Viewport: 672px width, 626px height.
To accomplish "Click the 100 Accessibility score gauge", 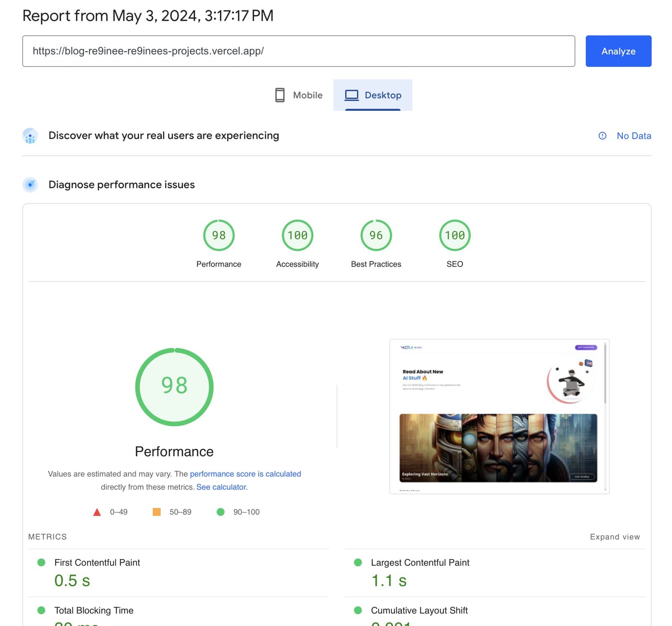I will point(297,235).
